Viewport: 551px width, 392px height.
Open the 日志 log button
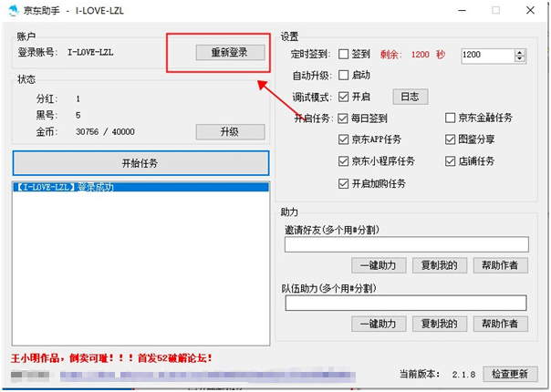[x=411, y=97]
